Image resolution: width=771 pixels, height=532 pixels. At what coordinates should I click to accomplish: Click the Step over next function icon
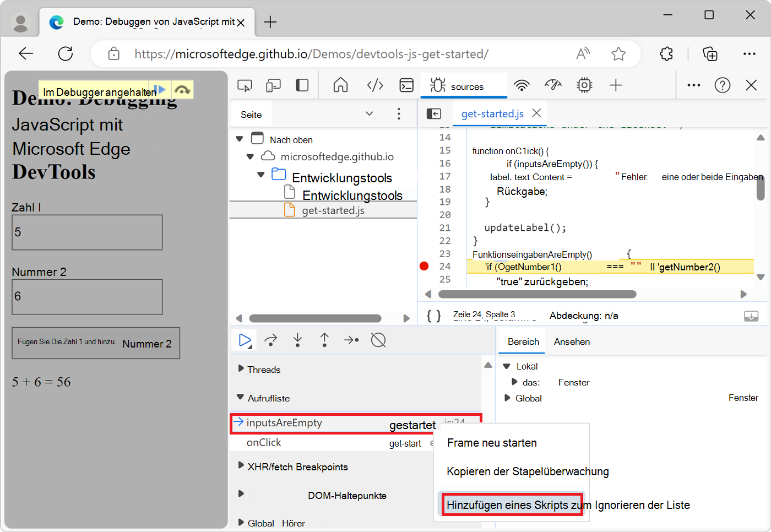pos(270,340)
